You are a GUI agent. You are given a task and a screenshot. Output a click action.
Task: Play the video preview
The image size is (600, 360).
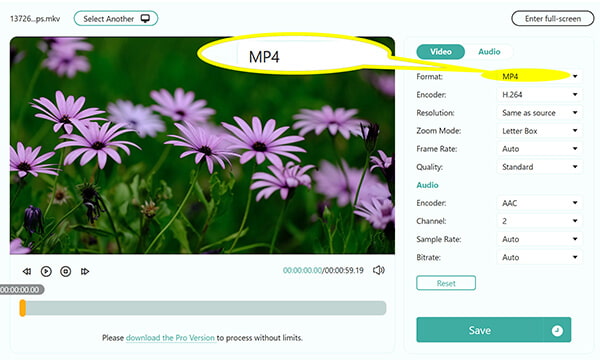click(x=46, y=271)
